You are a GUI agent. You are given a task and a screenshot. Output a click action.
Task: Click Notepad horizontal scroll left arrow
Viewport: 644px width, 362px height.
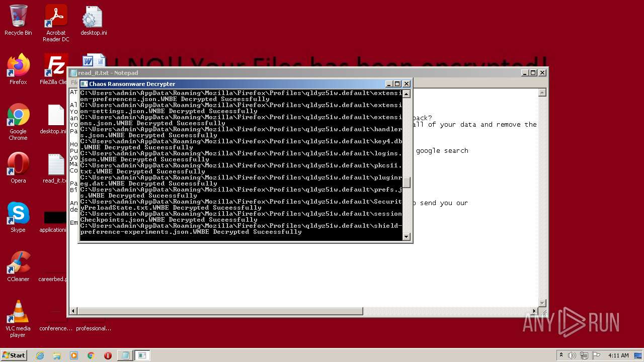click(73, 311)
